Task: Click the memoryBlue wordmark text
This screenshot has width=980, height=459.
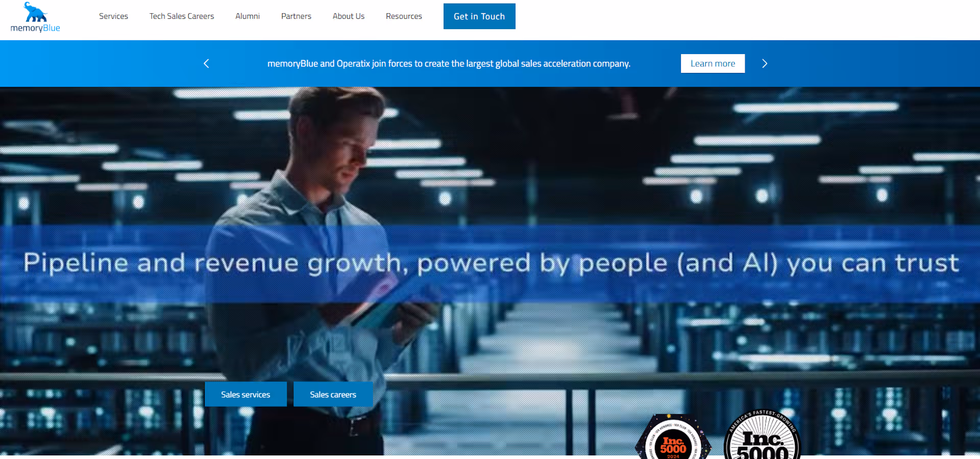Action: pos(35,28)
